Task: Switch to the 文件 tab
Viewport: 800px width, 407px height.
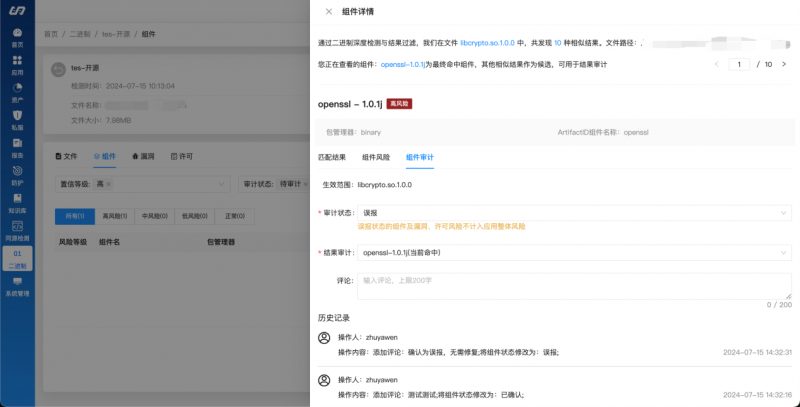Action: click(66, 157)
